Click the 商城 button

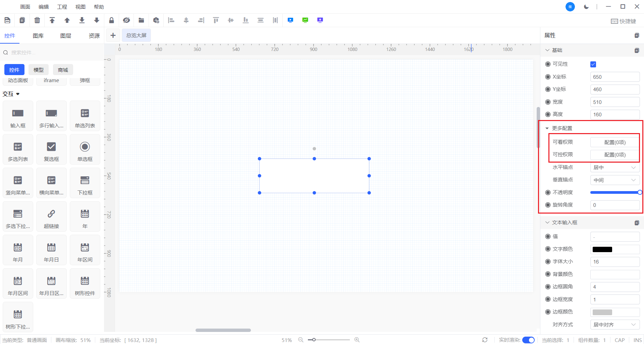coord(63,70)
